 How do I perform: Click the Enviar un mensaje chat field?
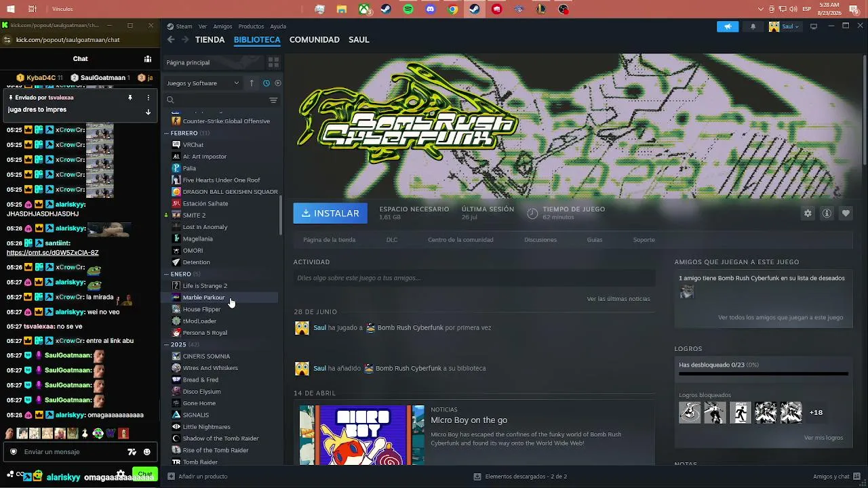[x=71, y=452]
